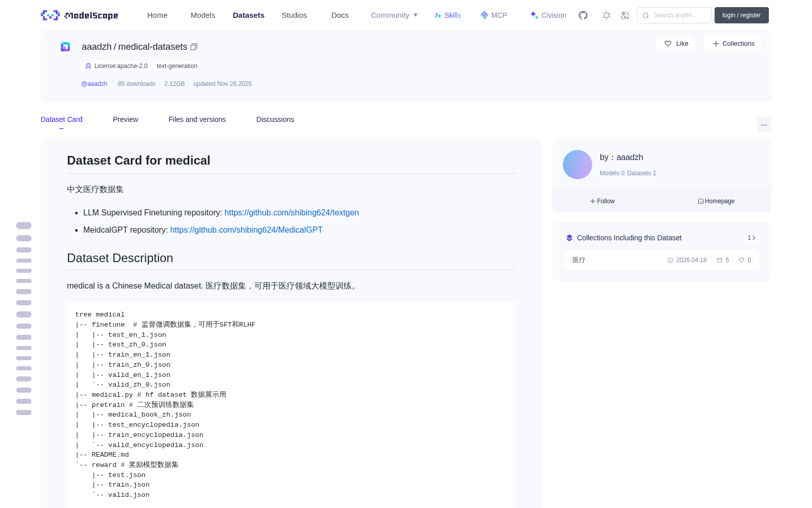Image resolution: width=812 pixels, height=508 pixels.
Task: Open the Models menu item
Action: [x=203, y=15]
